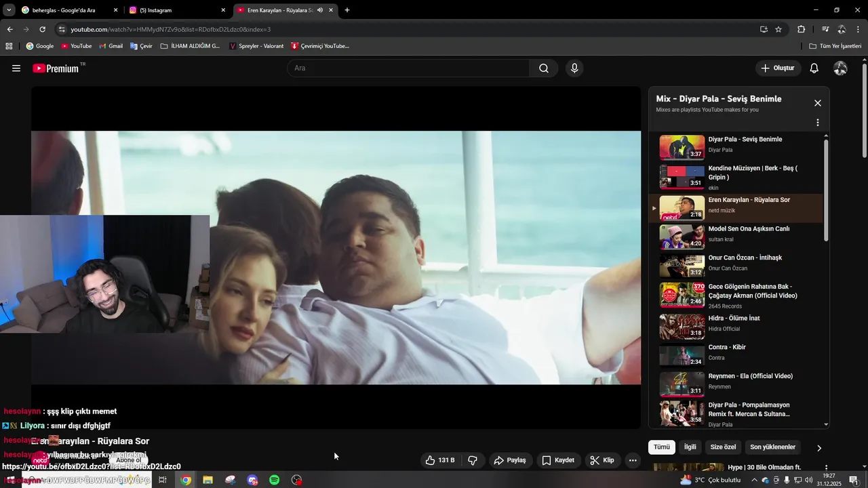The width and height of the screenshot is (868, 488).
Task: Open the Oluştur create dropdown
Action: (x=778, y=68)
